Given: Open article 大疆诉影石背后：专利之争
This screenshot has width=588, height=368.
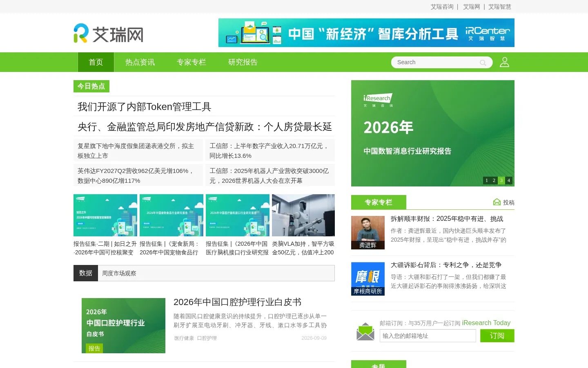Looking at the screenshot, I should [x=446, y=265].
